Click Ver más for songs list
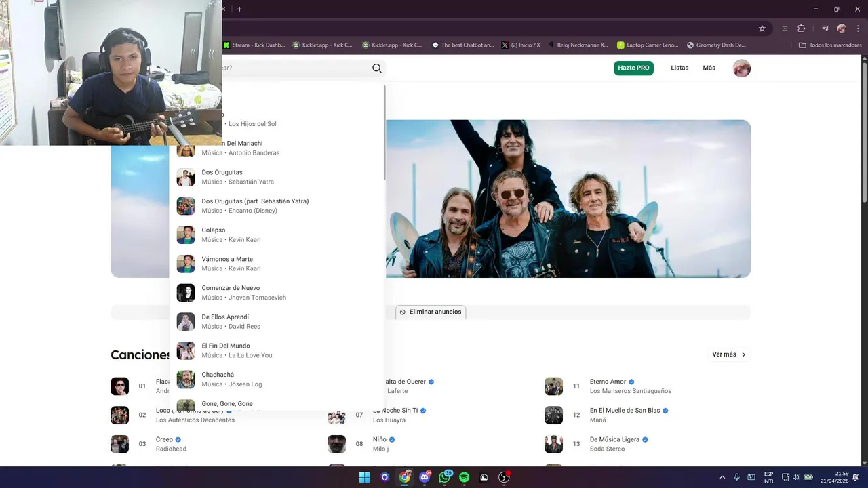 tap(729, 354)
